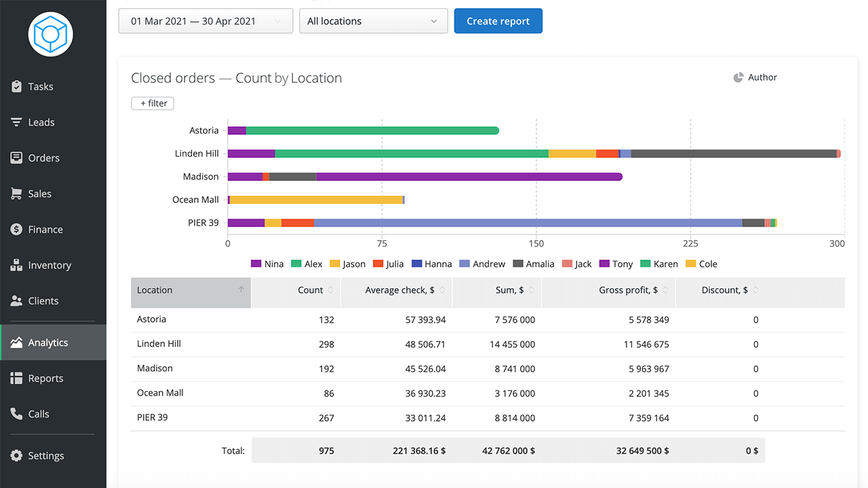The width and height of the screenshot is (868, 488).
Task: Hide the Amalia series via legend
Action: 534,264
